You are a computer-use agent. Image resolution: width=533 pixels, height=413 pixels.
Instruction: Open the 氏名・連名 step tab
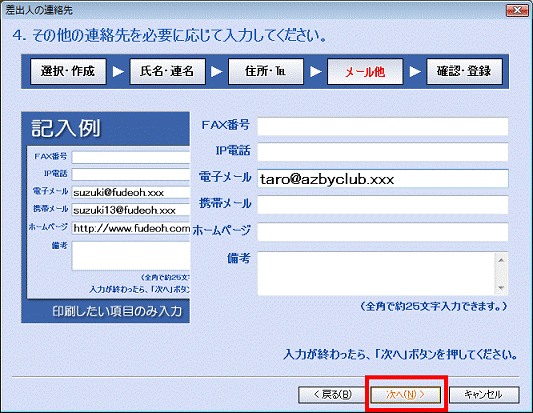tap(167, 71)
